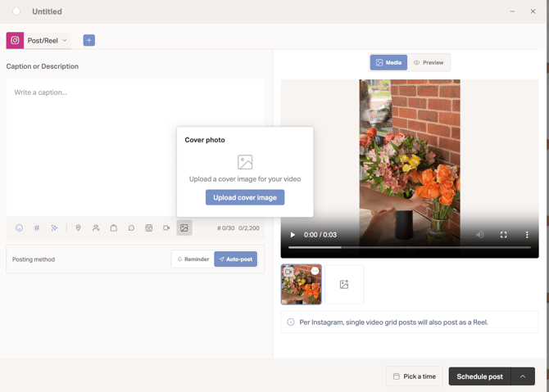
Task: Click the Pick a time button
Action: (x=414, y=376)
